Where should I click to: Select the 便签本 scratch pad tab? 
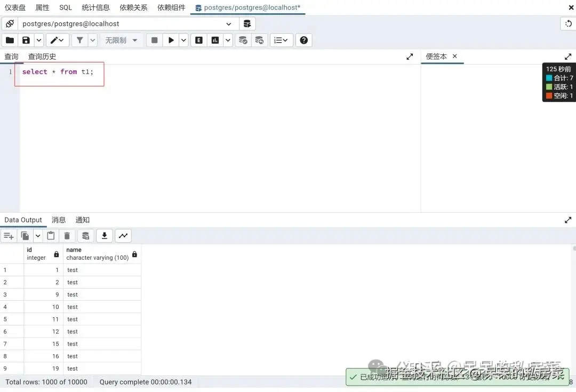click(x=436, y=57)
